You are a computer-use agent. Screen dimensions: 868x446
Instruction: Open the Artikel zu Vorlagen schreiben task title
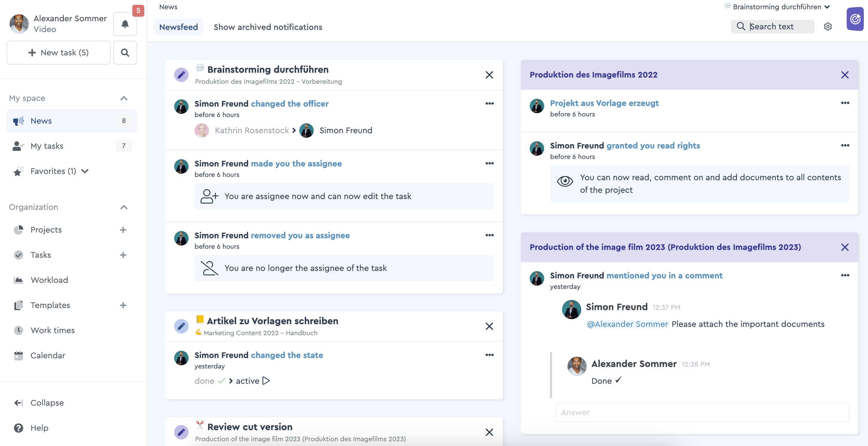tap(273, 321)
